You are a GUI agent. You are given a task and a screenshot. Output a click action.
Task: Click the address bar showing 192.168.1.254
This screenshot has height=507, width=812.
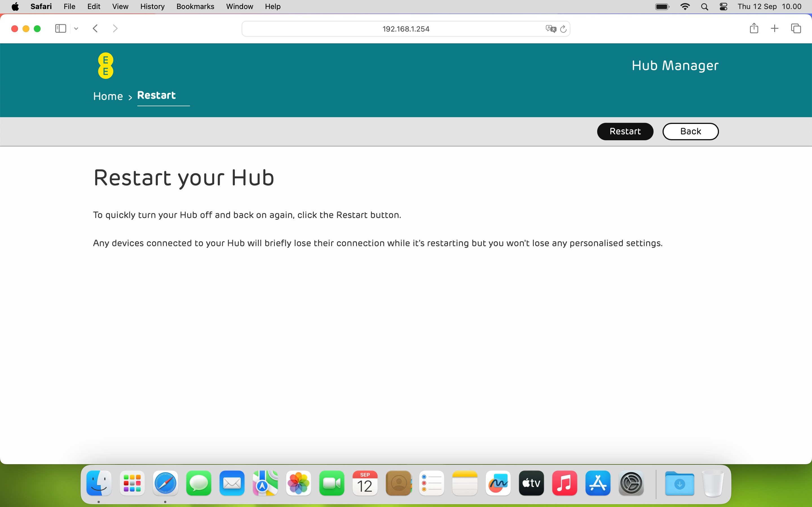[405, 28]
